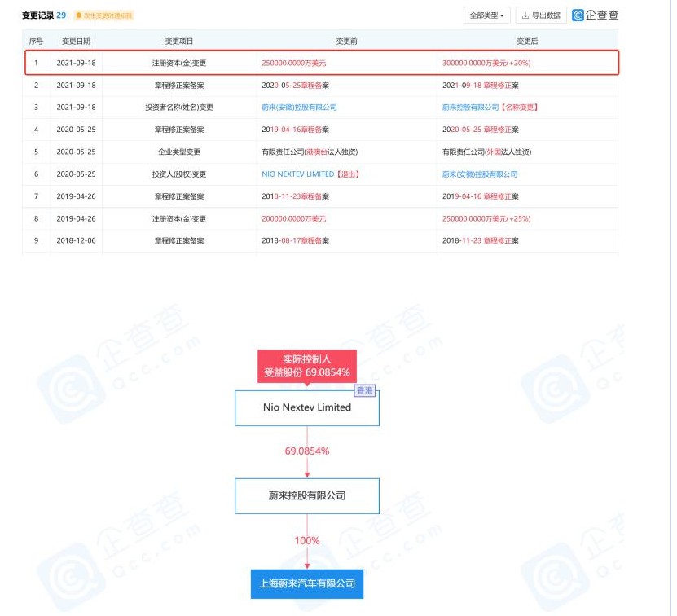Viewport: 677px width, 616px height.
Task: Open 蔚来(安徽)控股有限公司 link in row 3
Action: pyautogui.click(x=299, y=107)
